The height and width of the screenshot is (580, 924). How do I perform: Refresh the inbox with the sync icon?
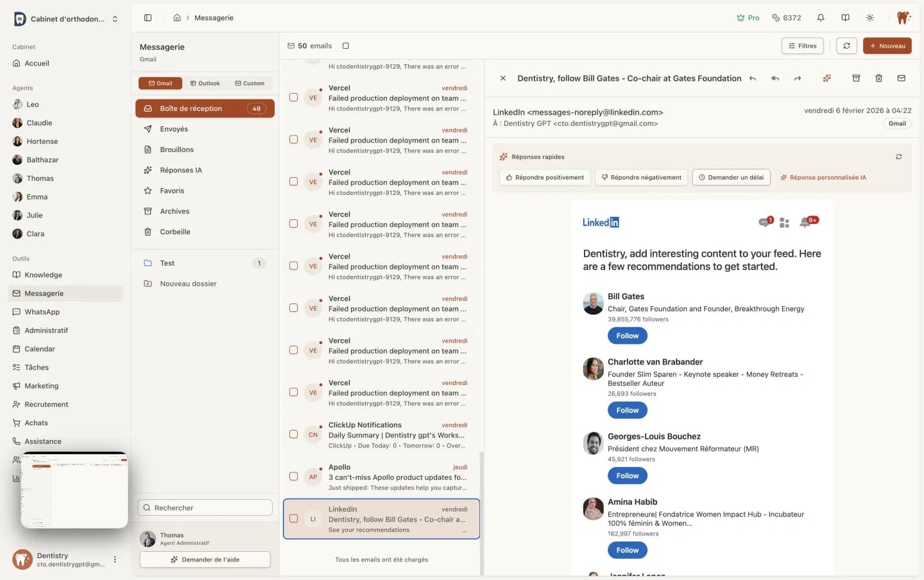coord(846,46)
